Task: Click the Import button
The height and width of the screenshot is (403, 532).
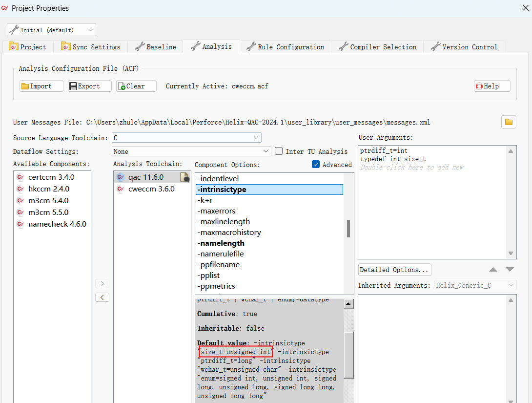Action: tap(41, 86)
